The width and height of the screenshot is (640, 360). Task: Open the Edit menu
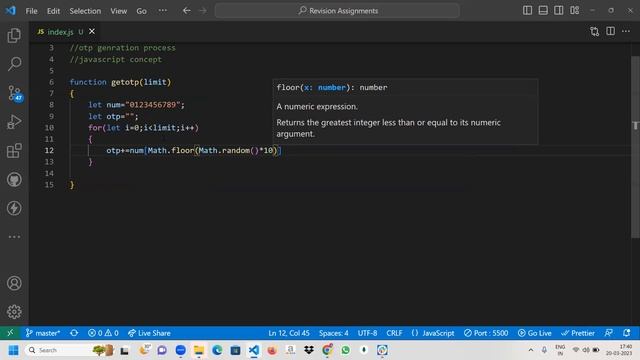click(53, 11)
